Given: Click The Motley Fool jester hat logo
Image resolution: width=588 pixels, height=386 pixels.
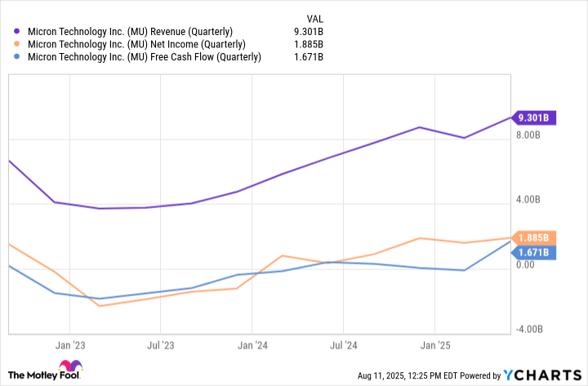Looking at the screenshot, I should 70,366.
